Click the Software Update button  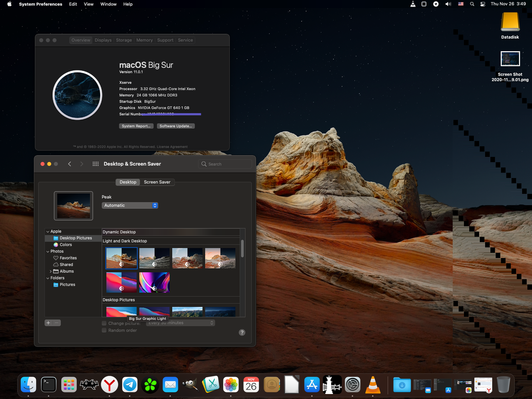(176, 126)
